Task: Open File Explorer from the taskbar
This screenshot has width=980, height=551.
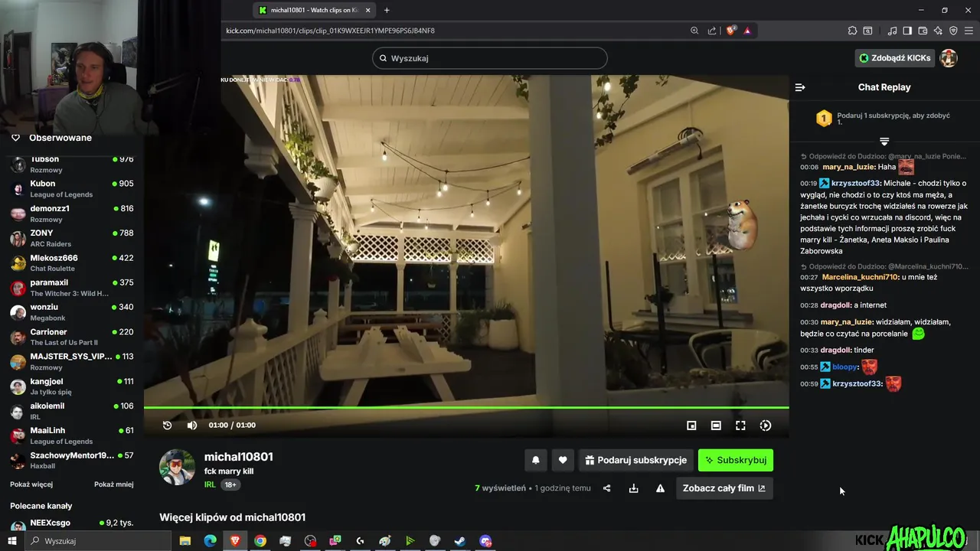Action: pyautogui.click(x=185, y=541)
